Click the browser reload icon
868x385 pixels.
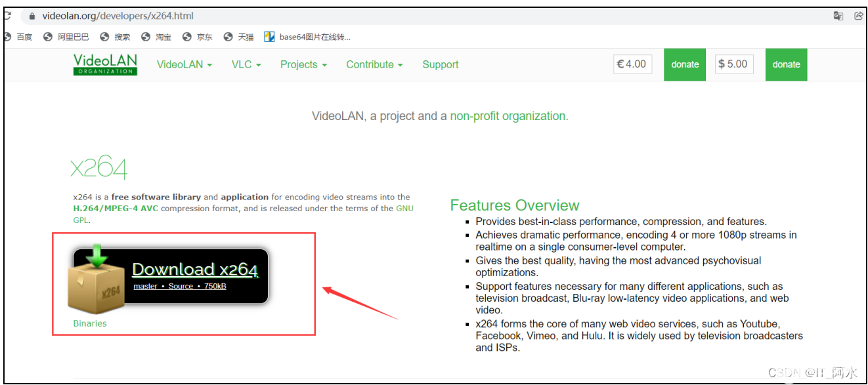click(7, 16)
